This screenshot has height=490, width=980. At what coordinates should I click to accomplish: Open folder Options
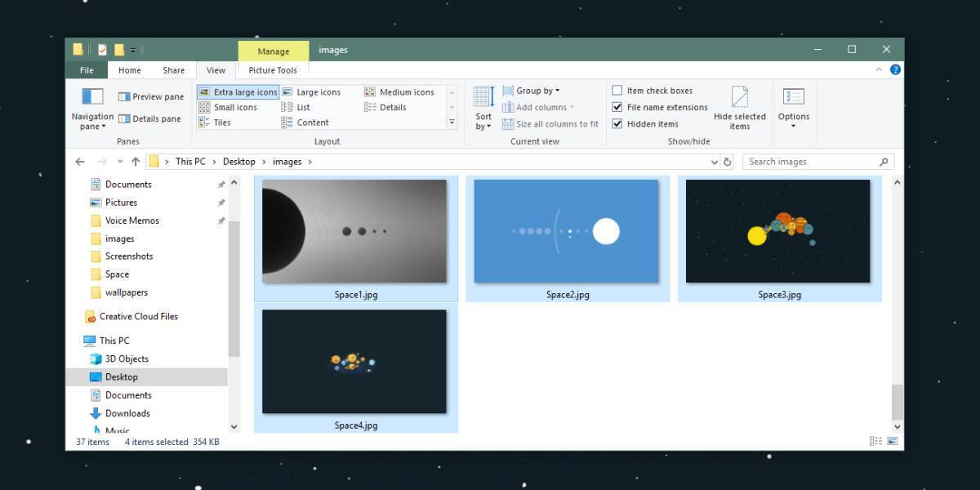[x=793, y=106]
